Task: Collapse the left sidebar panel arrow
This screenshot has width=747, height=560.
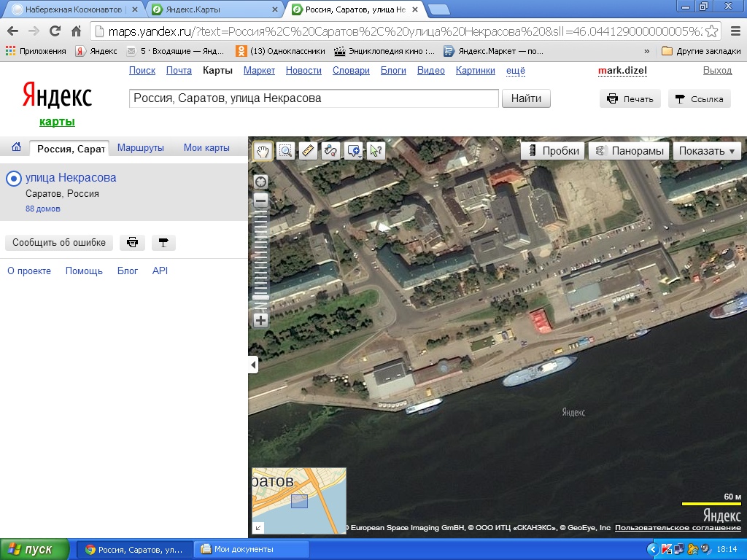Action: 253,365
